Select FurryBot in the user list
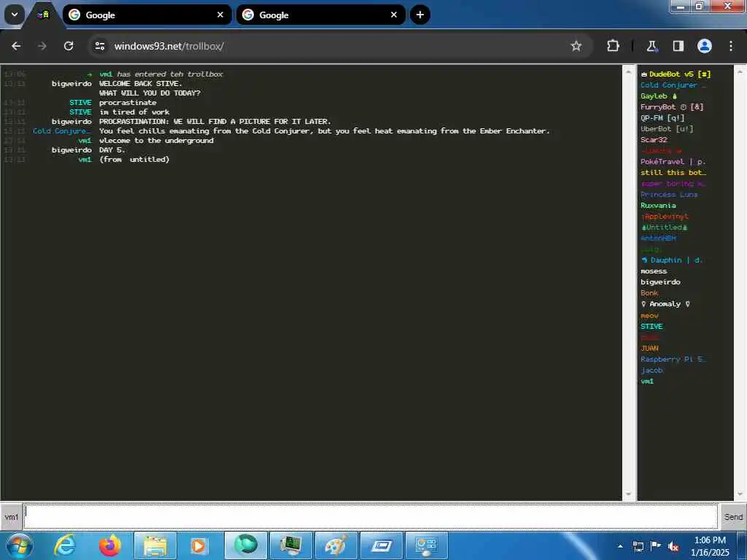Image resolution: width=747 pixels, height=560 pixels. point(672,106)
